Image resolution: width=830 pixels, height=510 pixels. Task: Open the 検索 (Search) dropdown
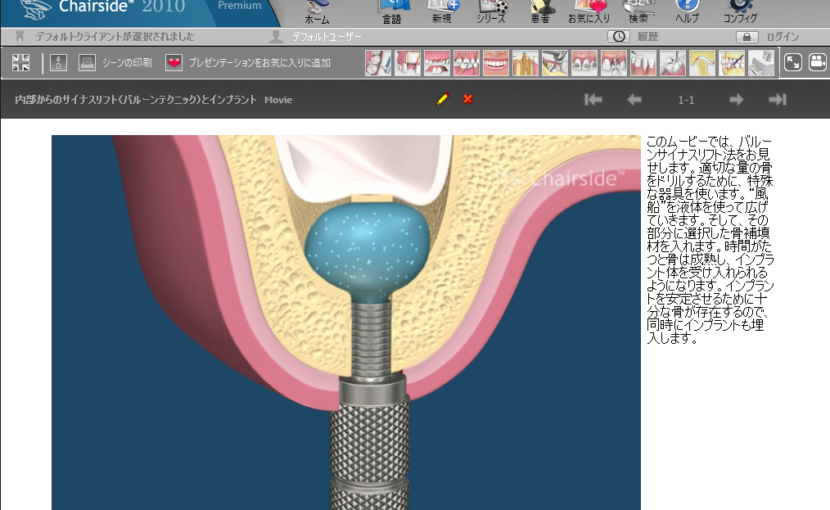638,11
